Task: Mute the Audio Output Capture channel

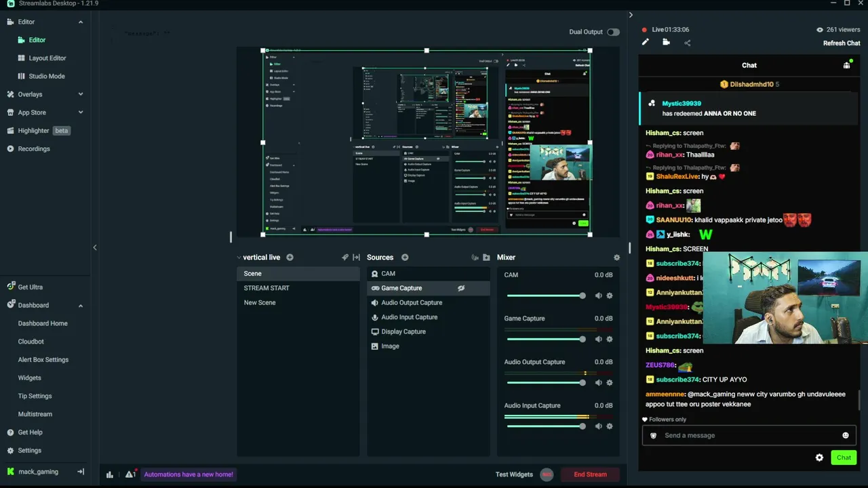Action: (x=598, y=382)
